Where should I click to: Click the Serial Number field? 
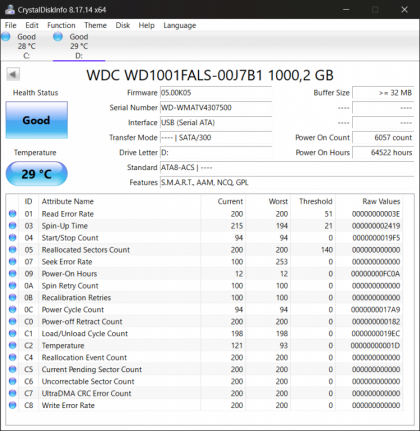(x=216, y=108)
